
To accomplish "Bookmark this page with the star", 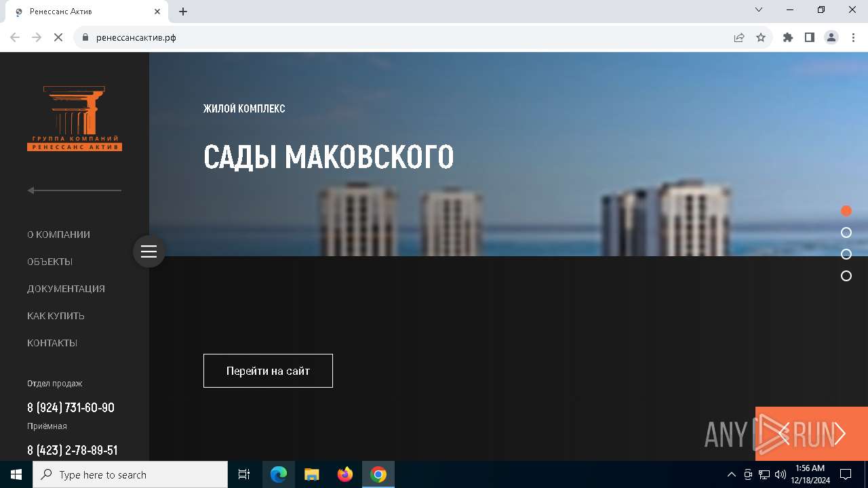I will click(x=761, y=37).
